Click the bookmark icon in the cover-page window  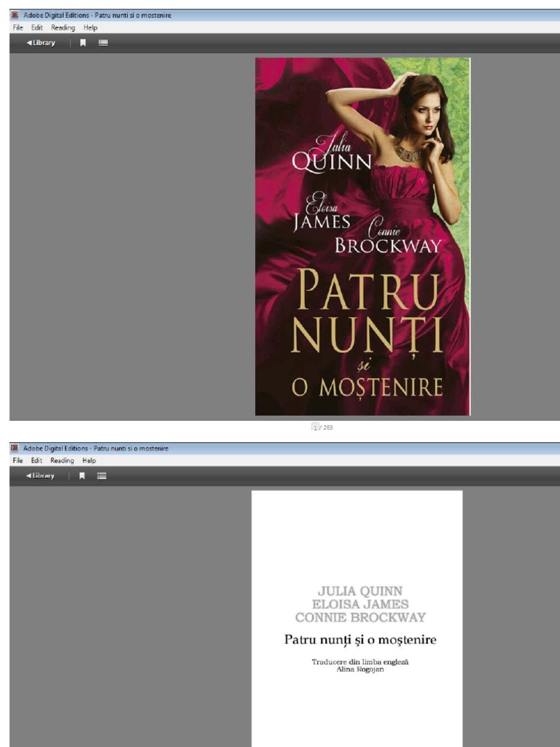83,43
